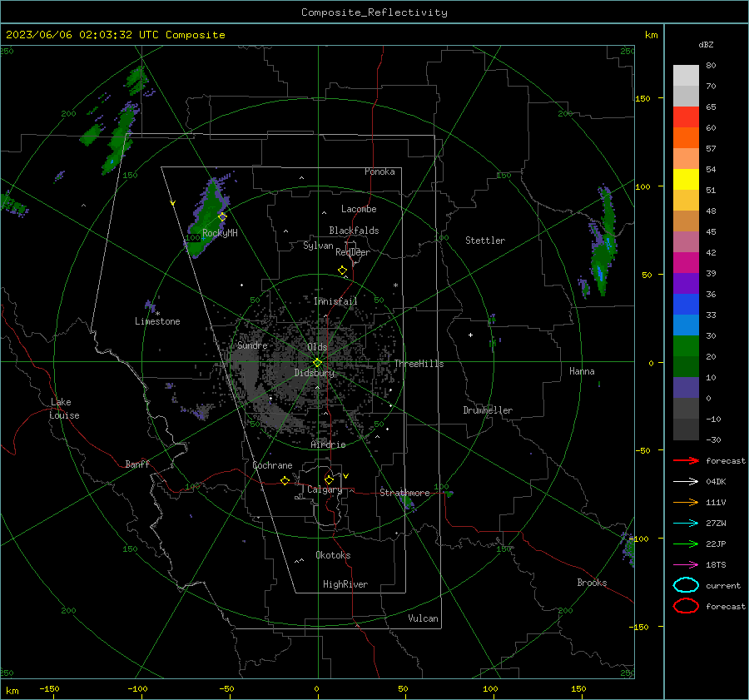Click the Sundre city label
Image resolution: width=749 pixels, height=700 pixels.
pyautogui.click(x=252, y=345)
